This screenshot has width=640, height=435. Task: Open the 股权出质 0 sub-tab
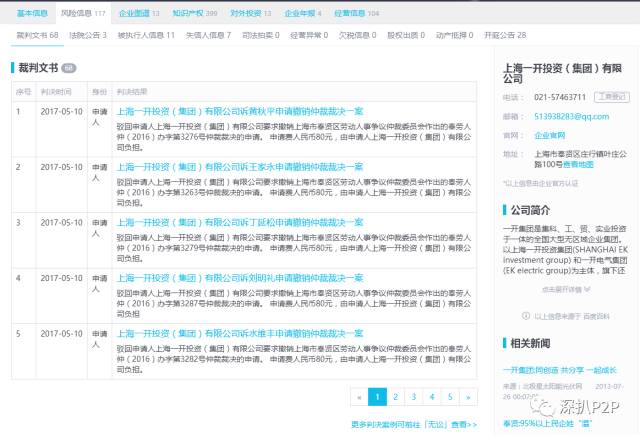406,36
